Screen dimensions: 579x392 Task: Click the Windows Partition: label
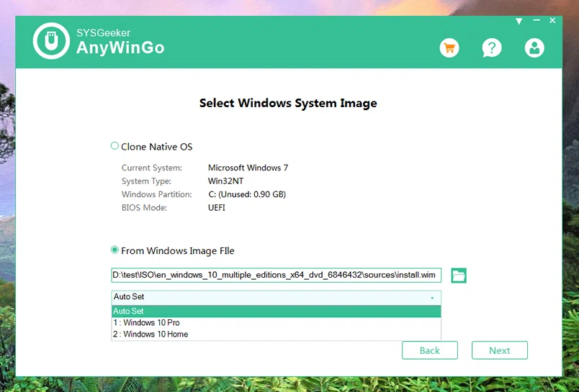click(x=156, y=194)
